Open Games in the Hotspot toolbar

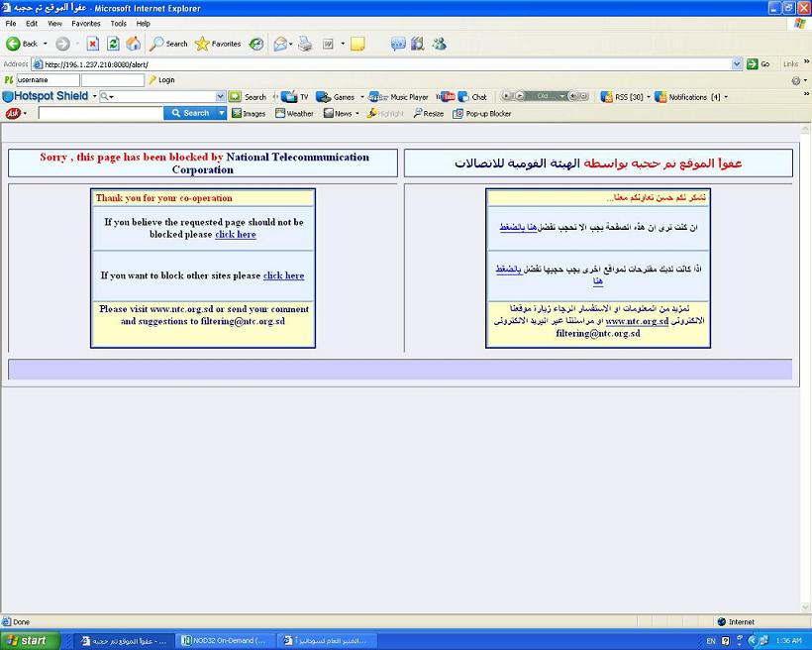click(335, 97)
